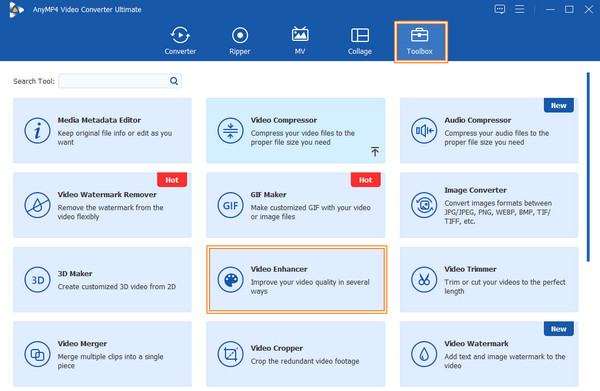Open GIF Maker title
This screenshot has width=600, height=391.
coord(268,195)
